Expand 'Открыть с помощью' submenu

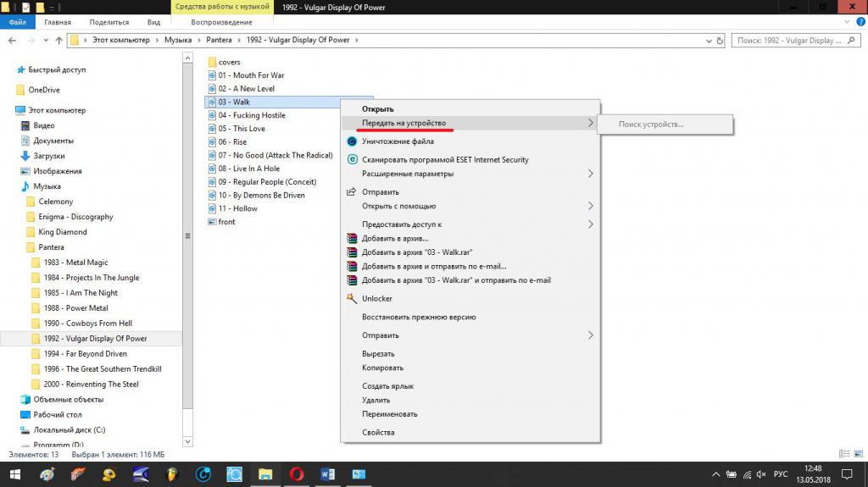[470, 206]
